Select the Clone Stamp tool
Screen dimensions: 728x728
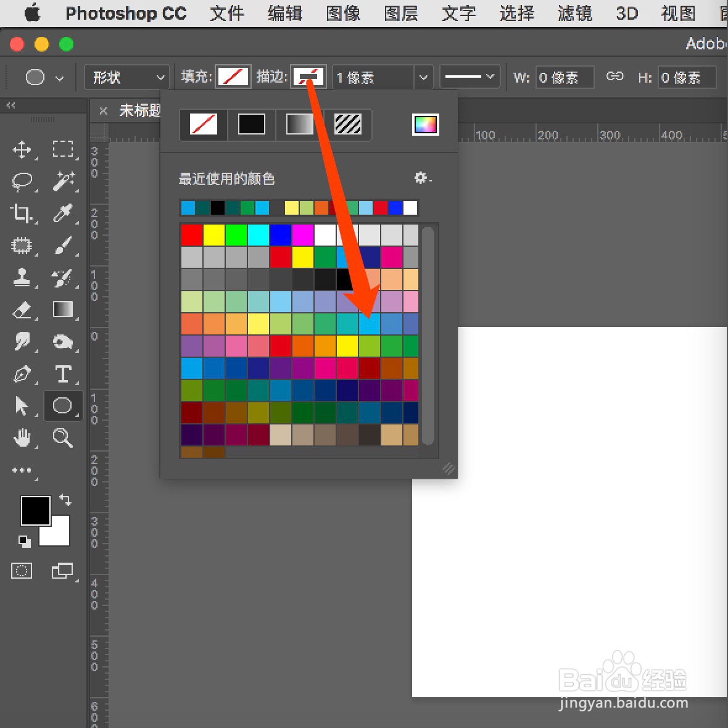pyautogui.click(x=22, y=277)
